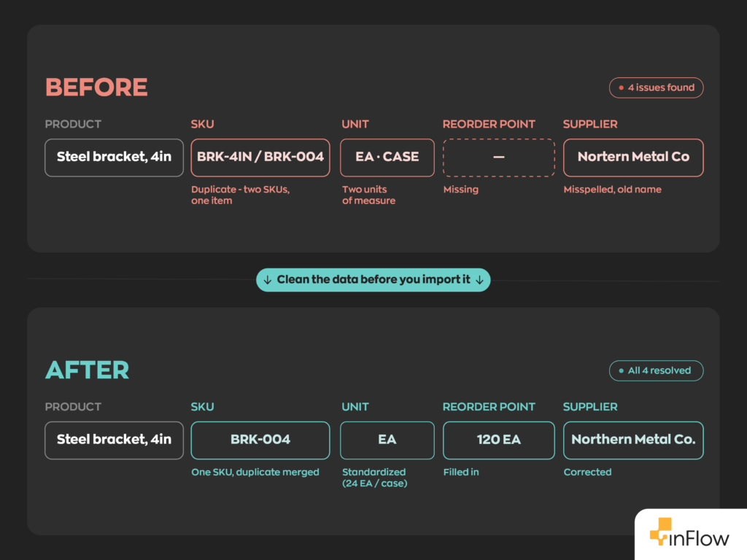Click the UNIT label in the AFTER section
This screenshot has height=560, width=747.
point(355,407)
